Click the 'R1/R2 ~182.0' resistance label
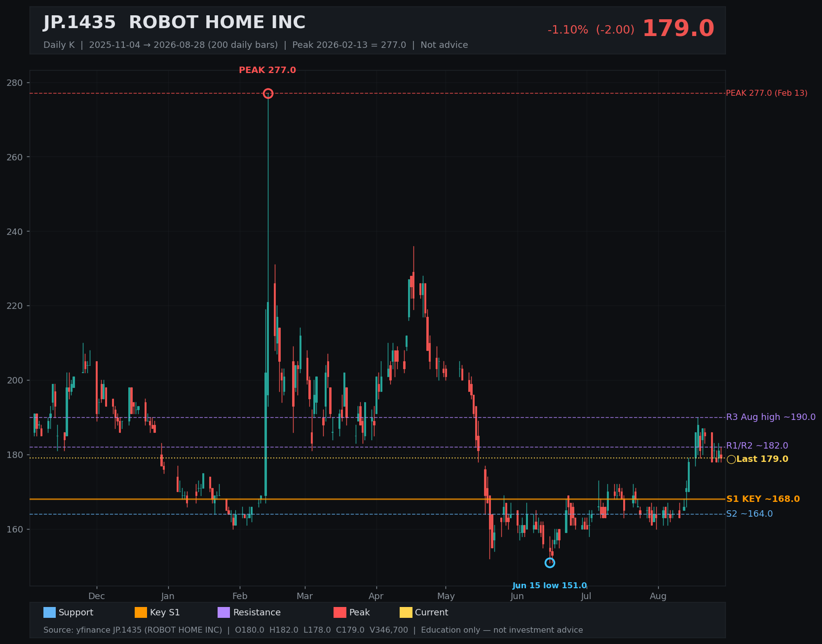 click(x=757, y=446)
